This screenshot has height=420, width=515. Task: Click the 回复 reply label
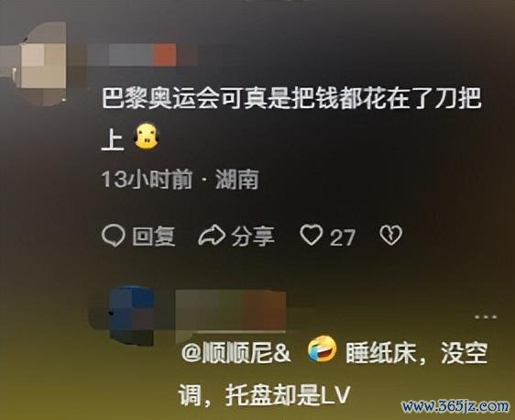point(154,237)
